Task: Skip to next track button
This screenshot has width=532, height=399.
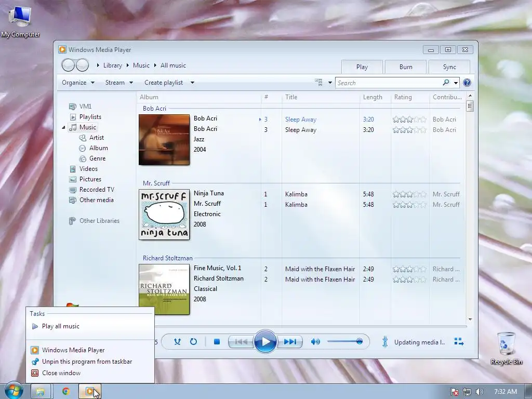Action: pos(289,341)
